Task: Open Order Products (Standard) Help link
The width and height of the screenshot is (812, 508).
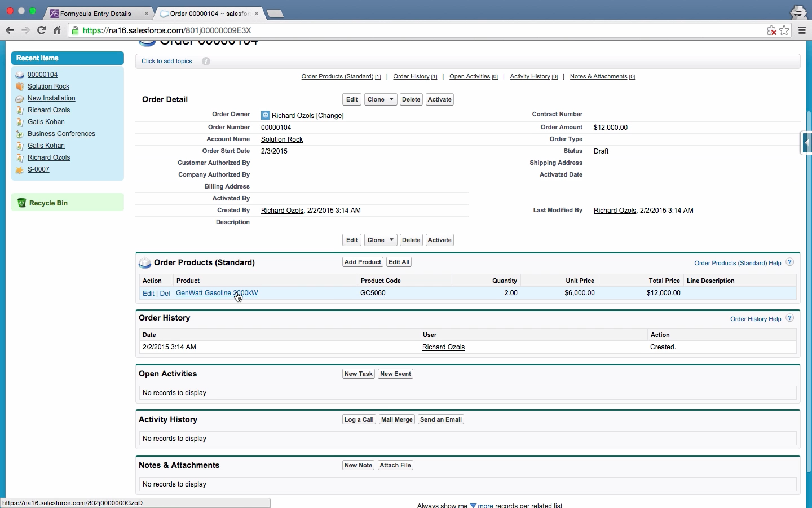Action: (x=738, y=263)
